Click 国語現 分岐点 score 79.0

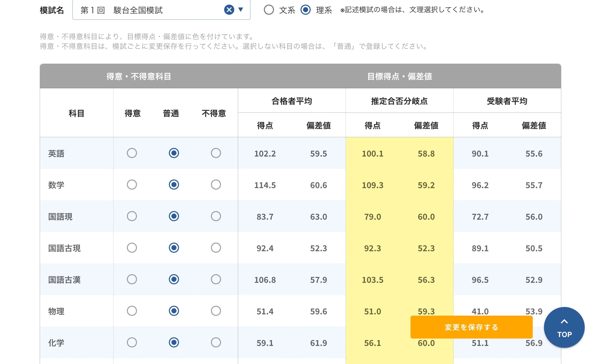[373, 217]
